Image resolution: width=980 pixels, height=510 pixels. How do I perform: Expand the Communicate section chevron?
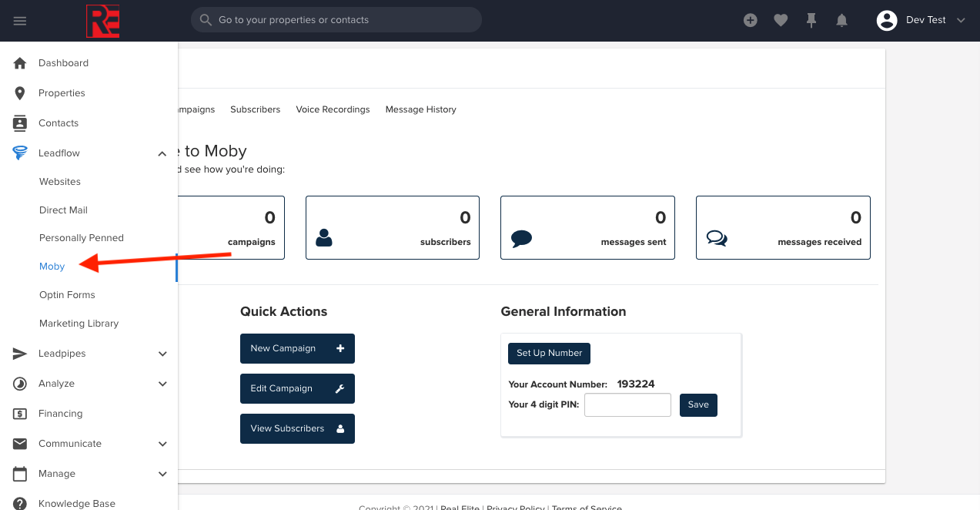(162, 444)
